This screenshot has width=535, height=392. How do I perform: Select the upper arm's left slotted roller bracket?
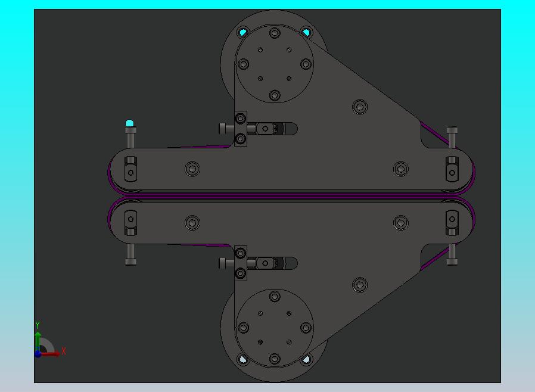coord(130,169)
